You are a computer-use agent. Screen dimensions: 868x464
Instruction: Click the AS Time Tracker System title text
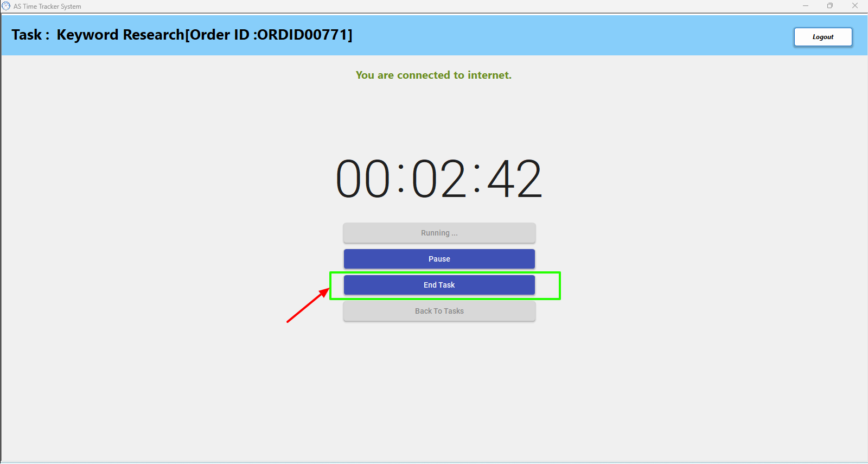[47, 7]
